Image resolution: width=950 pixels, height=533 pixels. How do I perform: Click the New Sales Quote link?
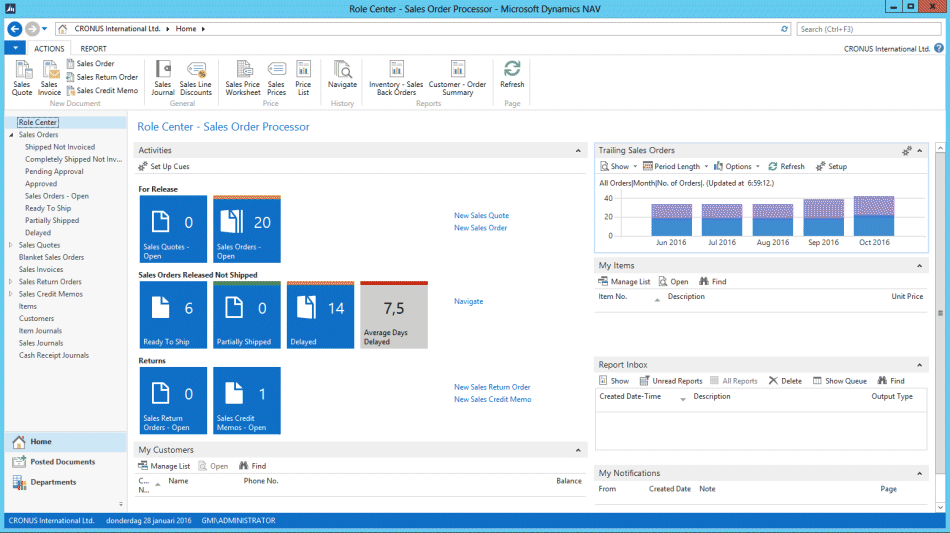[x=482, y=216]
